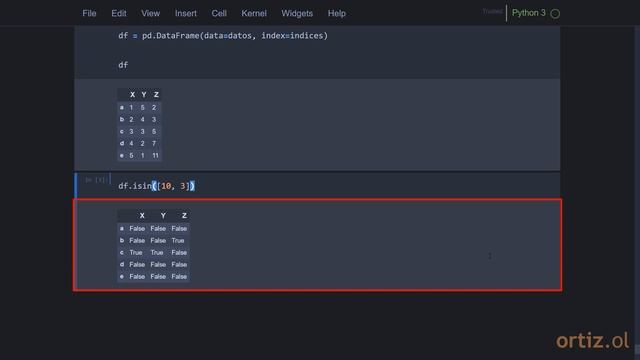Viewport: 640px width, 360px height.
Task: Click the pd.DataFrame code line
Action: (223, 36)
